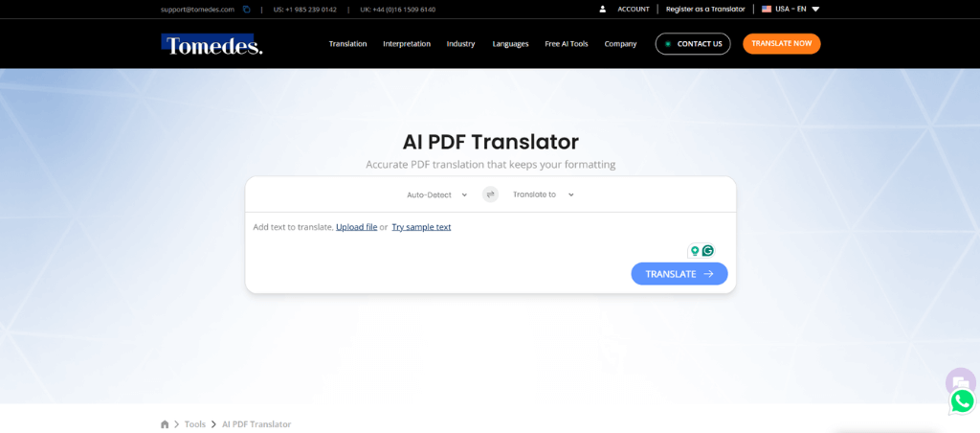Open the WhatsApp chat icon

pyautogui.click(x=962, y=401)
